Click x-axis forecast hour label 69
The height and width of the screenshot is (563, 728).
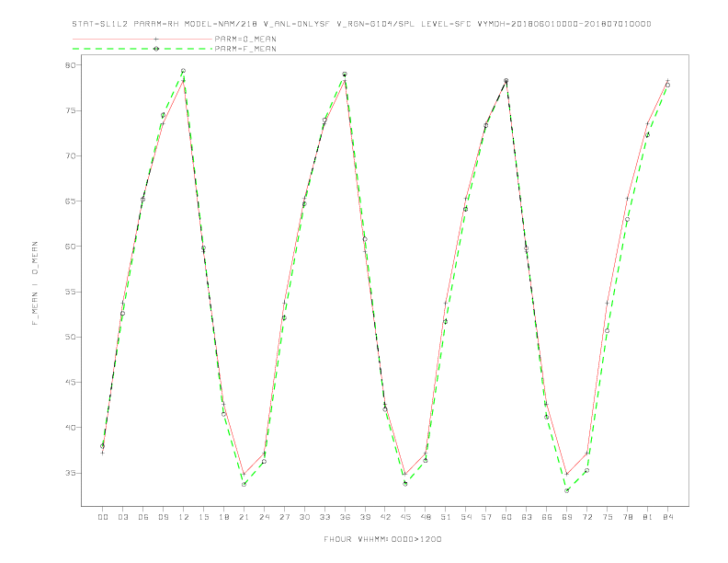click(x=567, y=517)
